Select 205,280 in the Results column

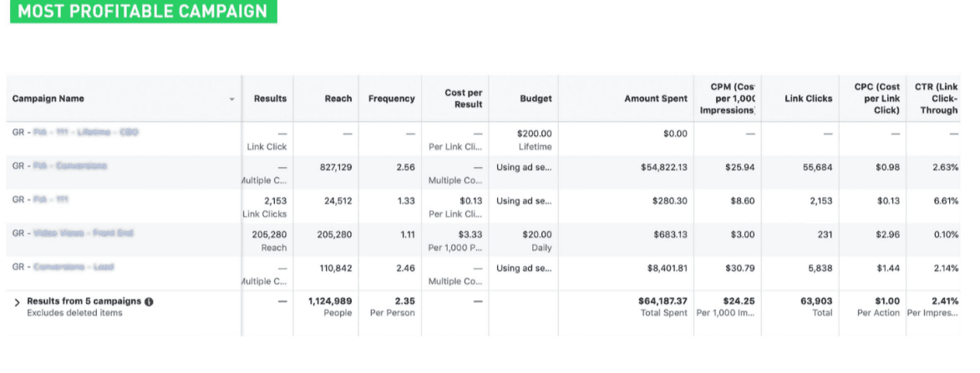pos(269,234)
